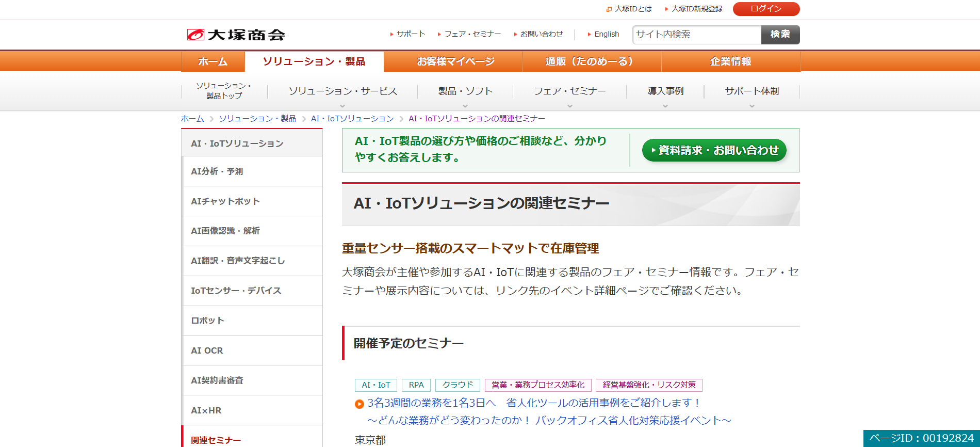The width and height of the screenshot is (980, 447).
Task: Switch to the English site
Action: (x=603, y=34)
